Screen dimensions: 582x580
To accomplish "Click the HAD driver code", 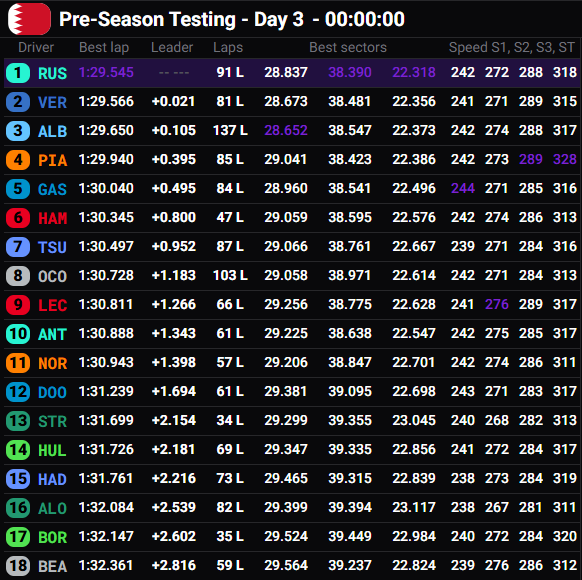I will (52, 479).
